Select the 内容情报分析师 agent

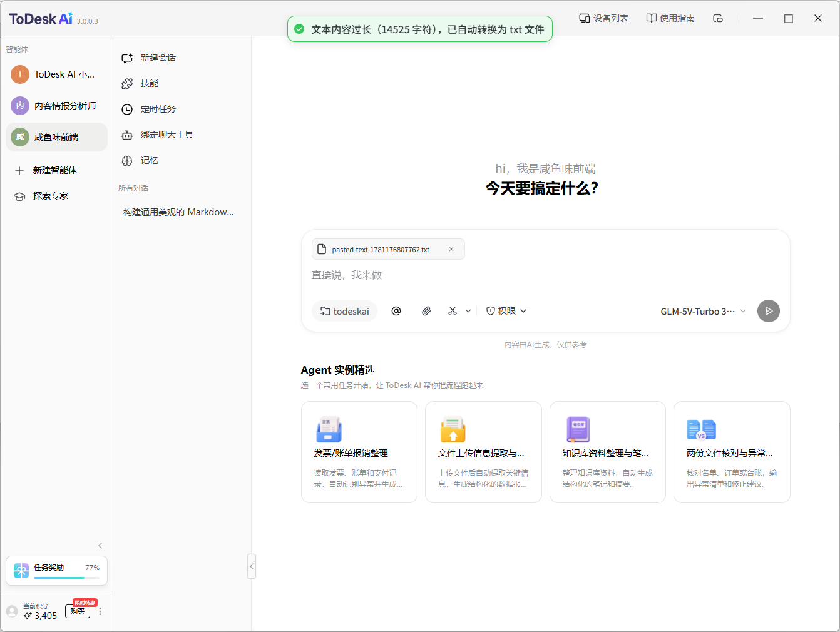[x=56, y=106]
